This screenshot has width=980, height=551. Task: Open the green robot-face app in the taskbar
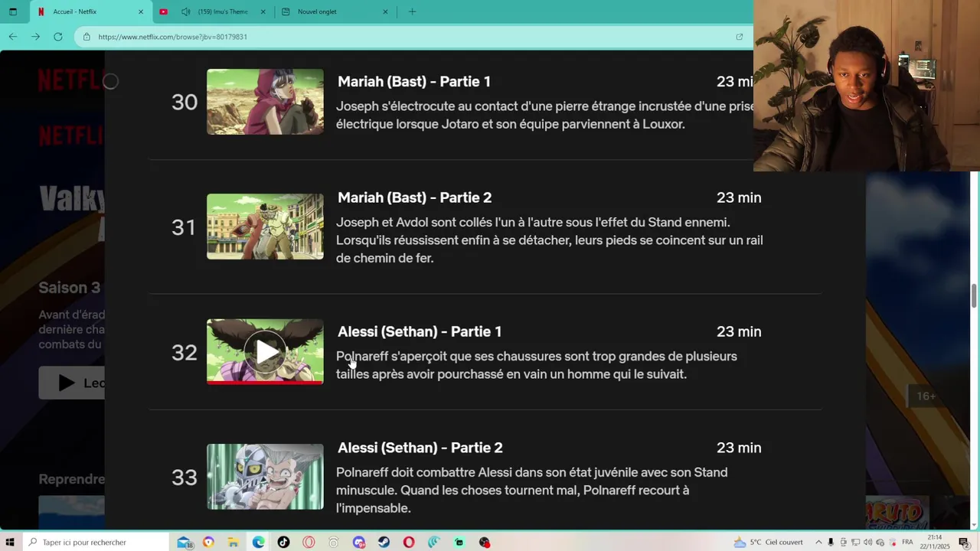(x=459, y=542)
